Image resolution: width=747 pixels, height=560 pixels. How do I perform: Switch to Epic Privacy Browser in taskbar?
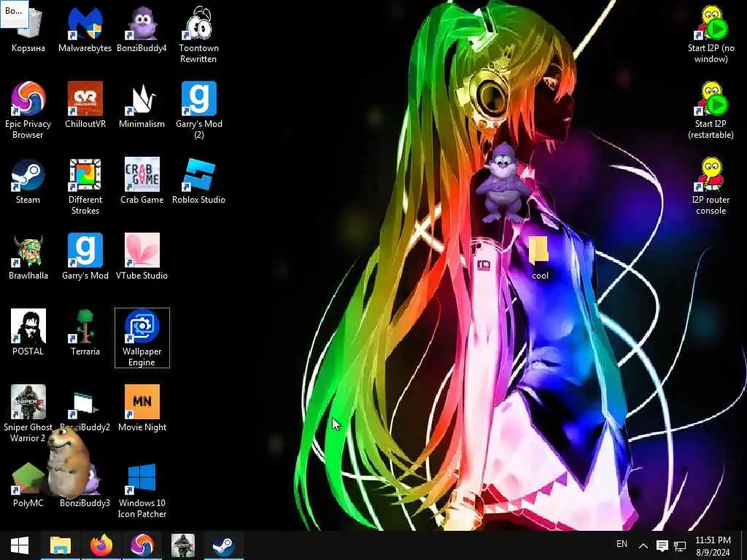pos(142,545)
